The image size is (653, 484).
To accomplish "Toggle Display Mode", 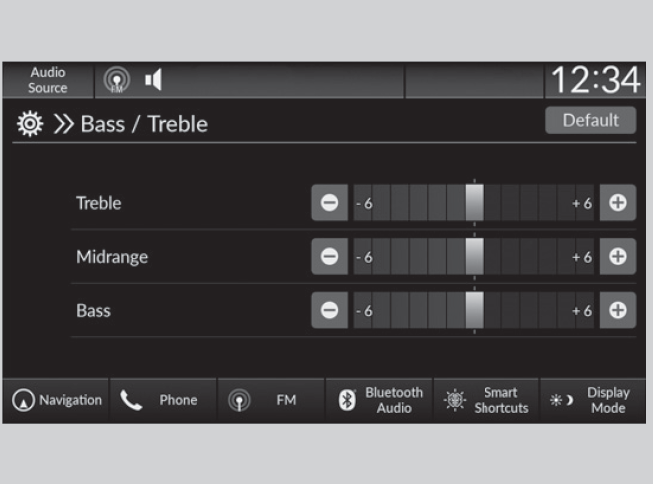I will 594,400.
